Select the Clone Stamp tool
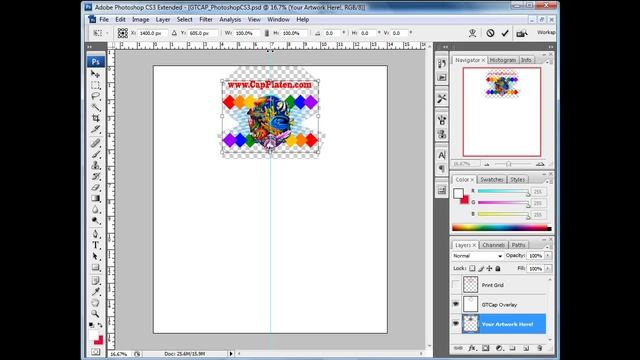 [96, 165]
